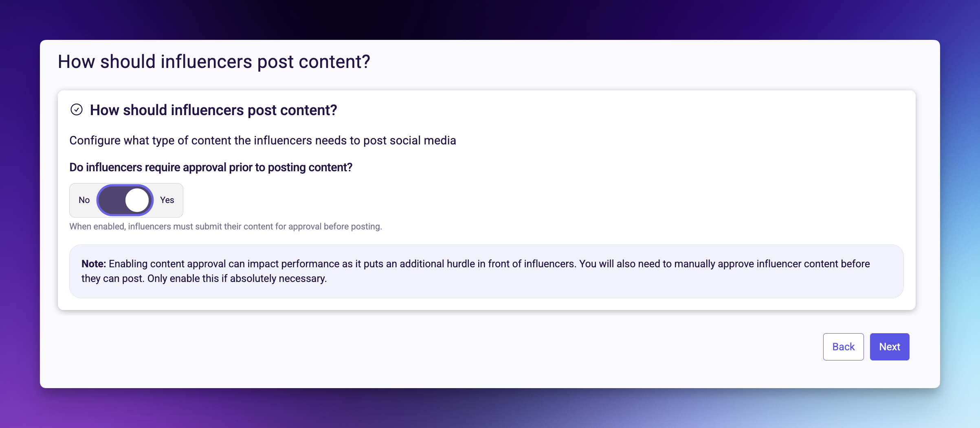Image resolution: width=980 pixels, height=428 pixels.
Task: Click the 'How should influencers post content?' card heading
Action: point(213,109)
